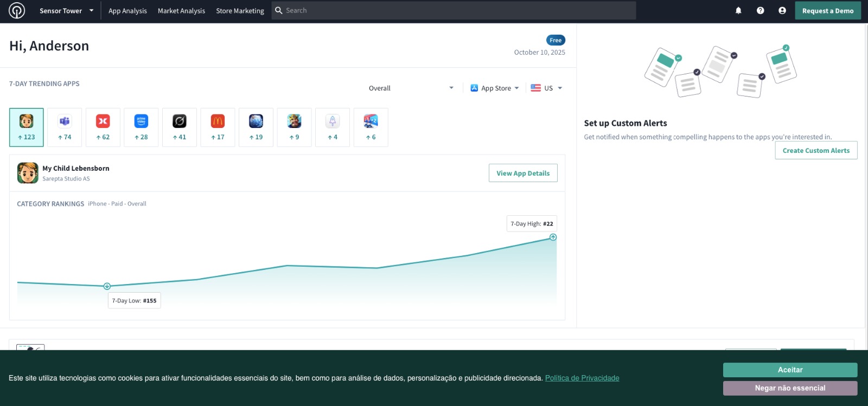This screenshot has height=406, width=868.
Task: Select the Prime Video trending app
Action: click(141, 127)
